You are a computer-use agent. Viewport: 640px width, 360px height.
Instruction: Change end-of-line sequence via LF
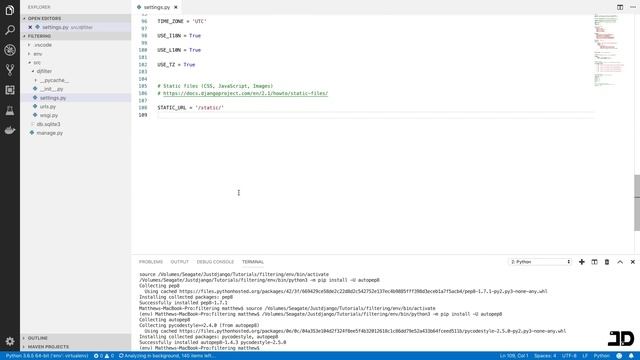584,356
